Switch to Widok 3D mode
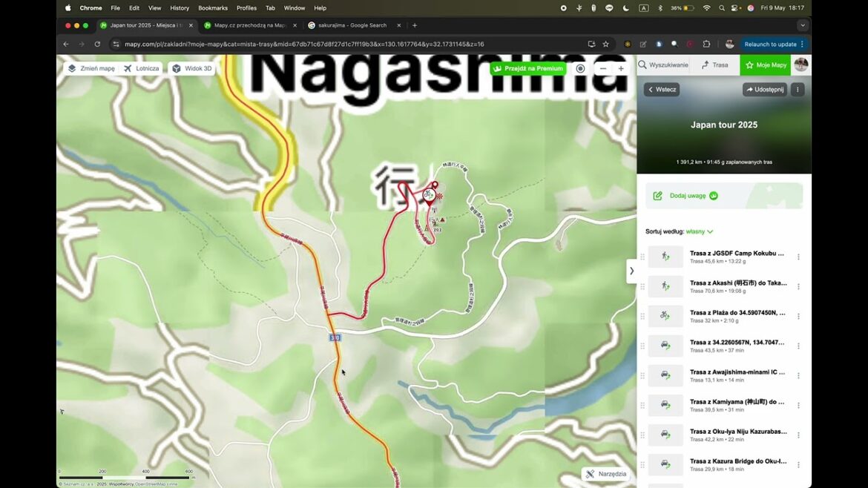The image size is (868, 488). [191, 67]
